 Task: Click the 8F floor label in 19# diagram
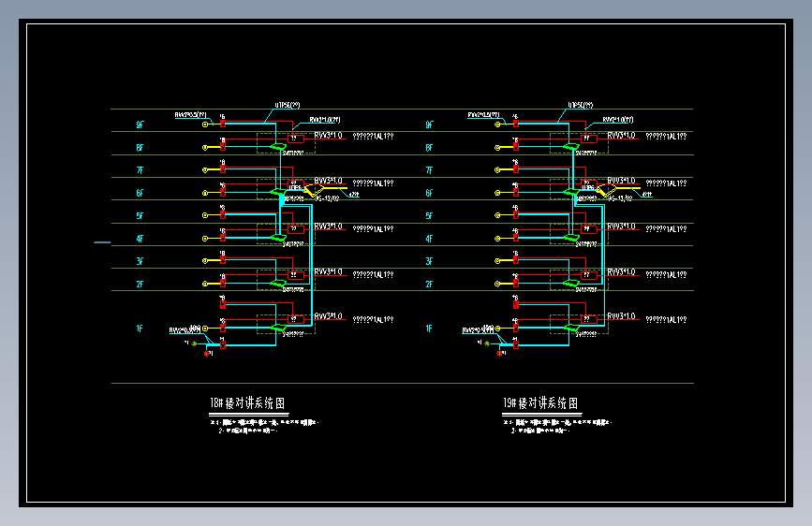click(429, 148)
